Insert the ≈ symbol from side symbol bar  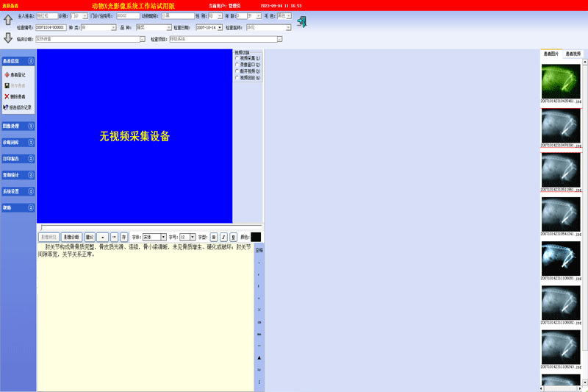pyautogui.click(x=259, y=370)
